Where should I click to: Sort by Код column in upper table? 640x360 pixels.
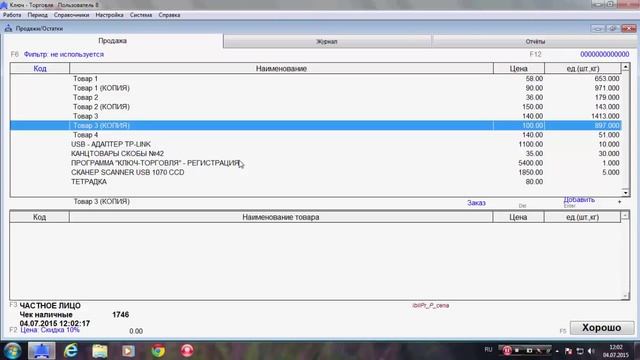pos(40,68)
